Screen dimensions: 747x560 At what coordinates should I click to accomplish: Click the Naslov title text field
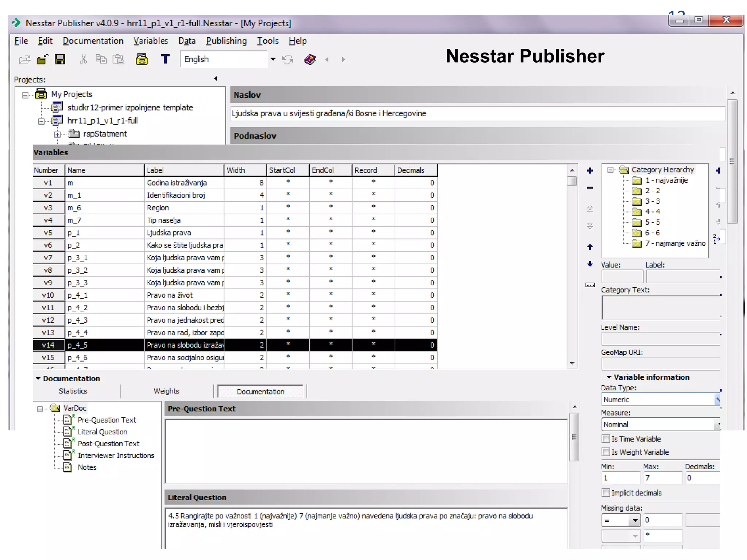click(x=478, y=114)
